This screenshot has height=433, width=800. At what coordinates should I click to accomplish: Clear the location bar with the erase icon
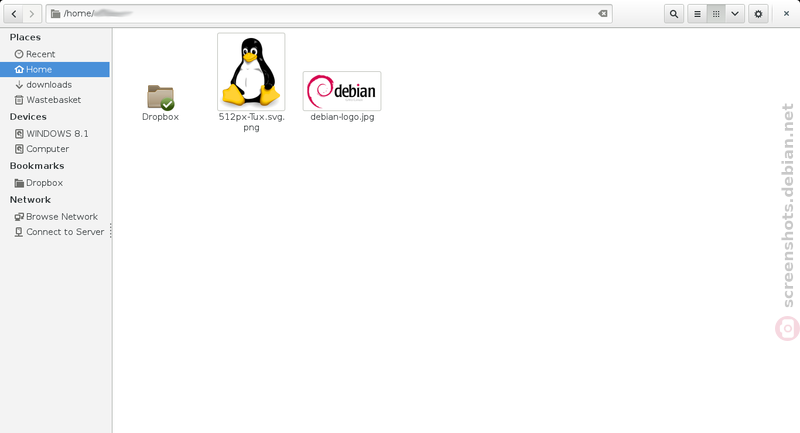coord(603,13)
